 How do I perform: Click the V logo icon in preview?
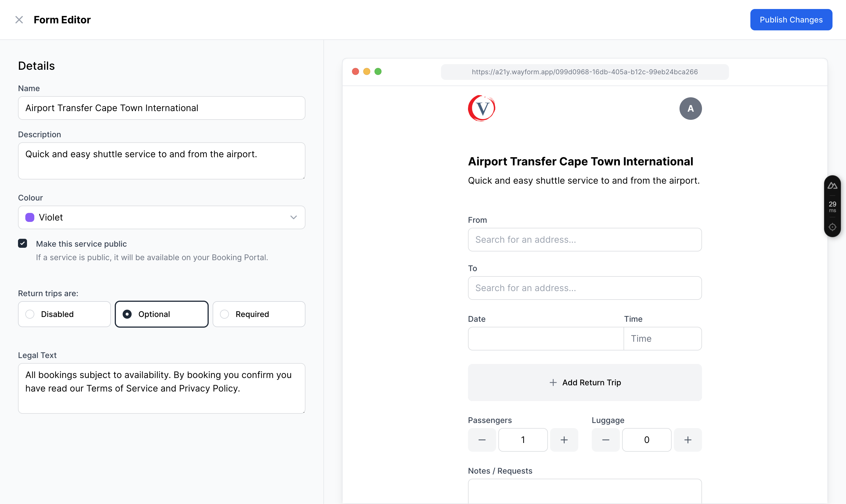[x=482, y=109]
